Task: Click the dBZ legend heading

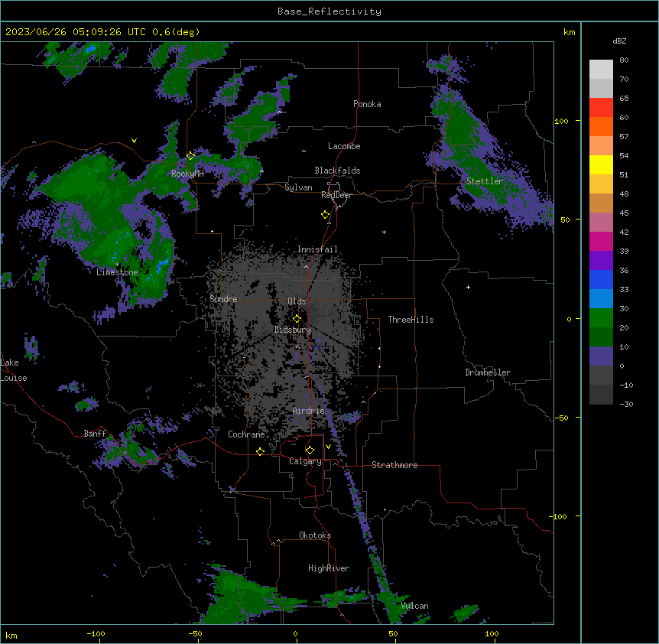Action: pyautogui.click(x=619, y=41)
